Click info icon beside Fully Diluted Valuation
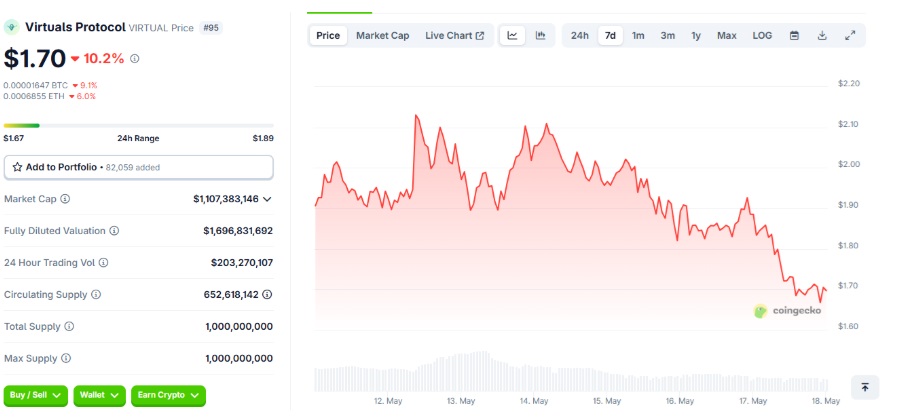The image size is (900, 418). coord(114,231)
